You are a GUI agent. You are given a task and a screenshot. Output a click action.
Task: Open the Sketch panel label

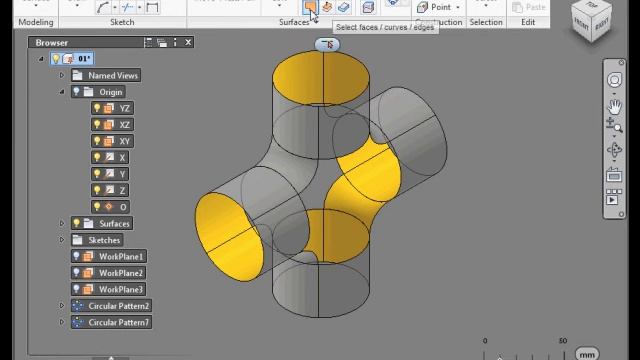(x=122, y=22)
